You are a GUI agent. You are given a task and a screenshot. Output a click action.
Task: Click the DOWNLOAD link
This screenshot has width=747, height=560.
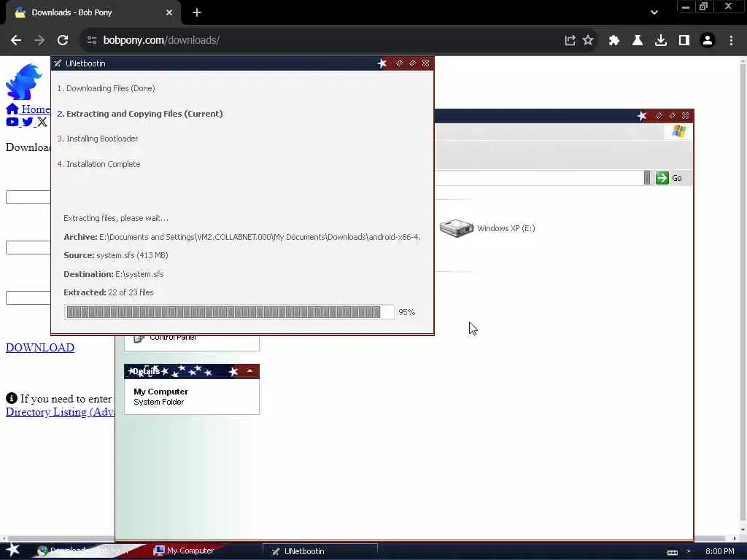click(x=40, y=348)
